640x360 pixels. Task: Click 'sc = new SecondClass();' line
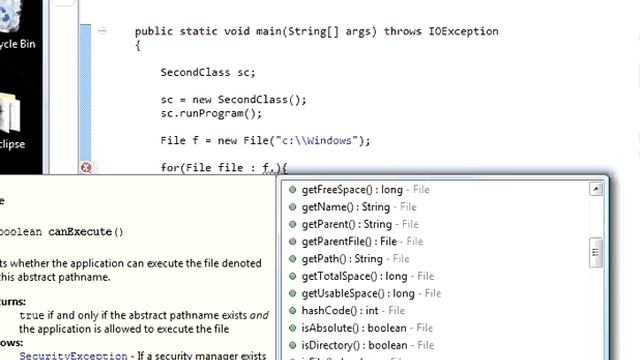click(233, 100)
